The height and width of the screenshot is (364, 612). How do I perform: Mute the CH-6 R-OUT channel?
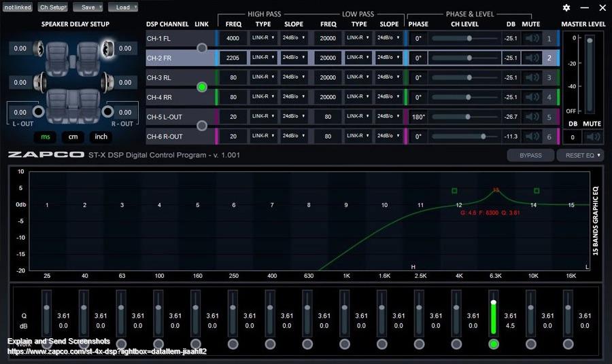pyautogui.click(x=532, y=136)
